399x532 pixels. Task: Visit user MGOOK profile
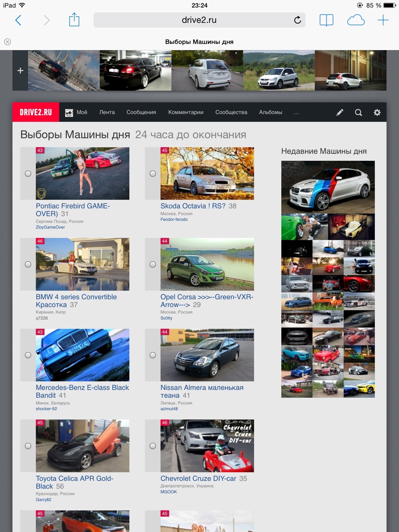point(169,492)
